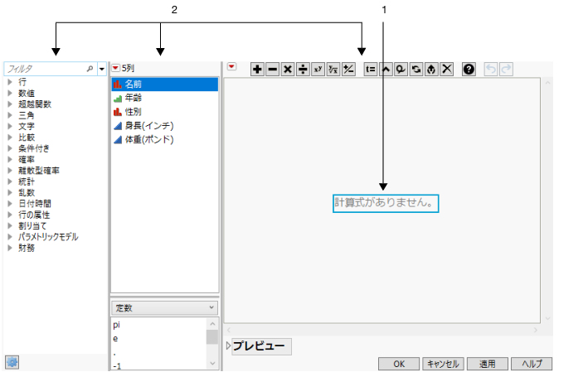
Task: Select the 性別 column
Action: [165, 112]
